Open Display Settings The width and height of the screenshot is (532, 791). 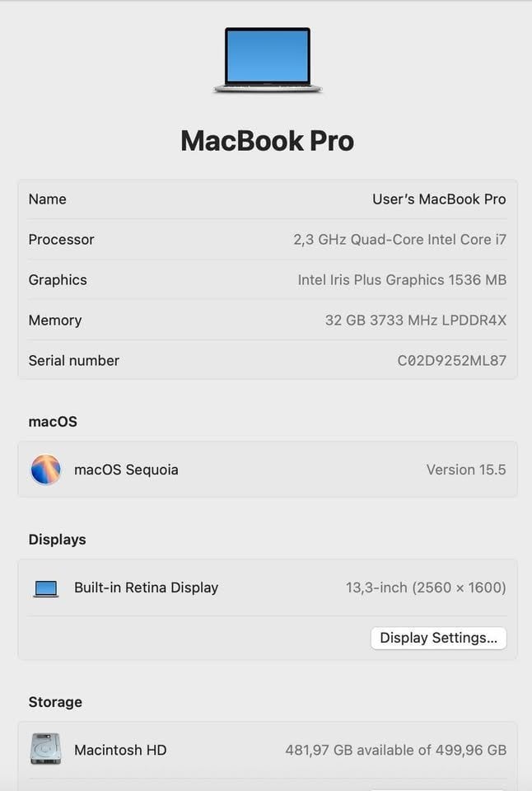point(439,638)
